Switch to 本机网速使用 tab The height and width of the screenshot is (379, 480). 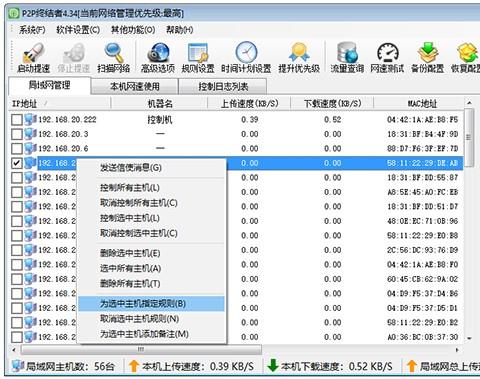click(135, 87)
